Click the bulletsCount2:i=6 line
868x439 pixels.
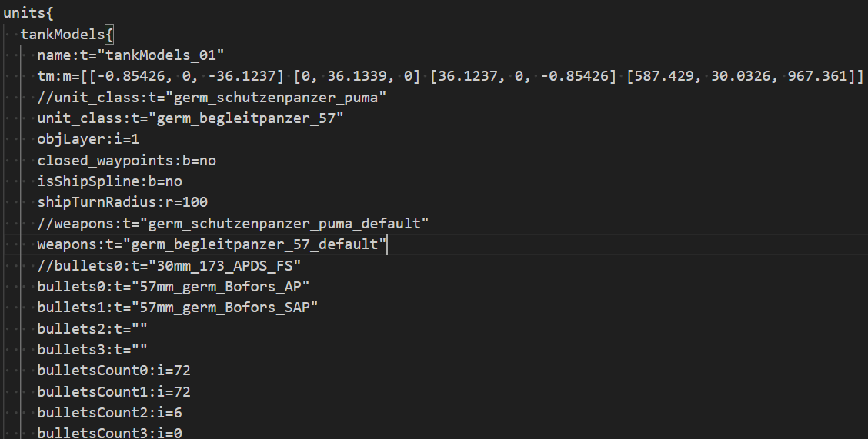109,412
